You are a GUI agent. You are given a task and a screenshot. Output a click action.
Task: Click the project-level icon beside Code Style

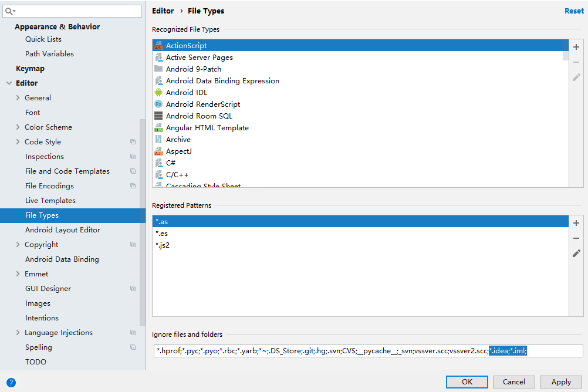[x=133, y=142]
